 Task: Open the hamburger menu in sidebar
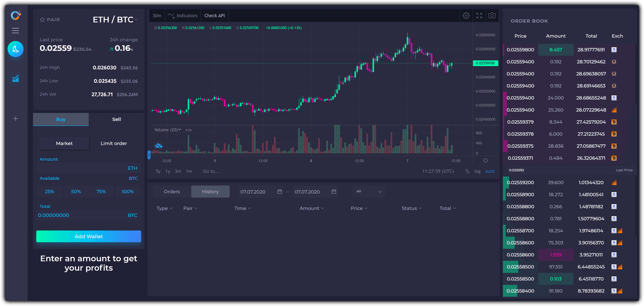click(x=15, y=31)
